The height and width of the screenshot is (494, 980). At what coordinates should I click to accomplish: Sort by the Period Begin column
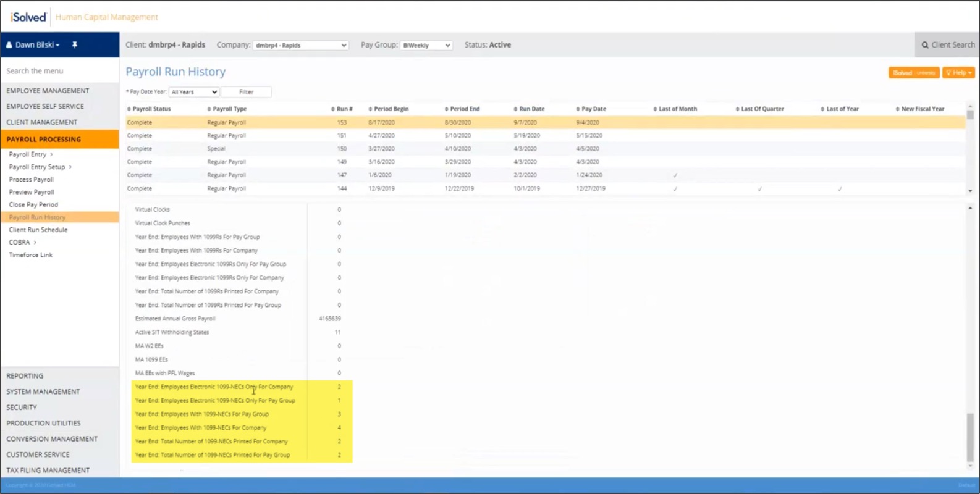click(x=391, y=109)
